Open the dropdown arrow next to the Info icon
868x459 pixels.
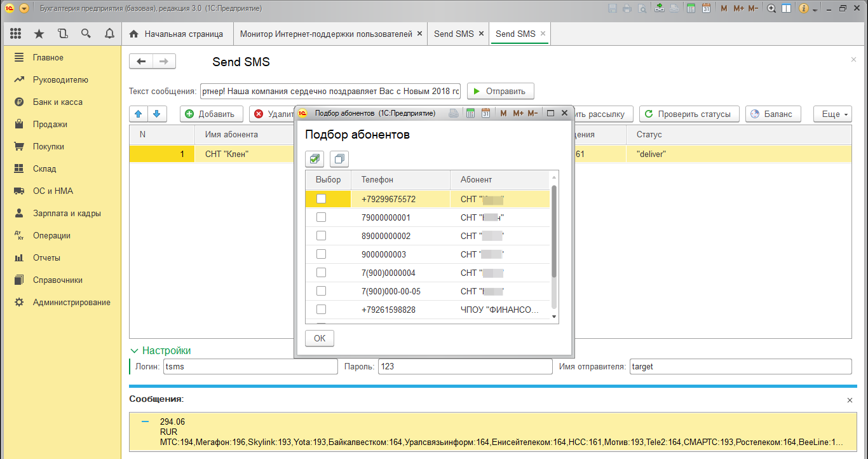(815, 9)
